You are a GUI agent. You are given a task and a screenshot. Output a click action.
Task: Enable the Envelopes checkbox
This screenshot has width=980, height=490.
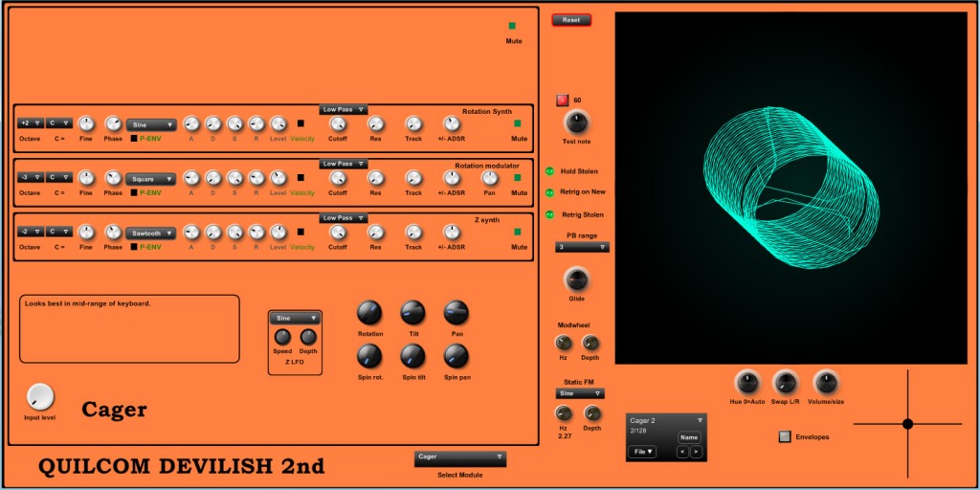click(785, 437)
